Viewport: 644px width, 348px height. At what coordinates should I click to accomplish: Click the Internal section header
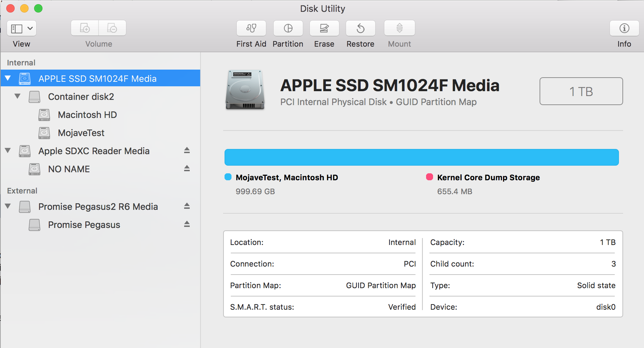[x=21, y=63]
